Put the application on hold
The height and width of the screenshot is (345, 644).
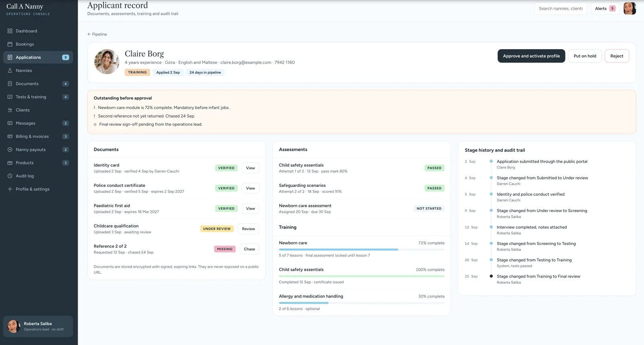585,56
